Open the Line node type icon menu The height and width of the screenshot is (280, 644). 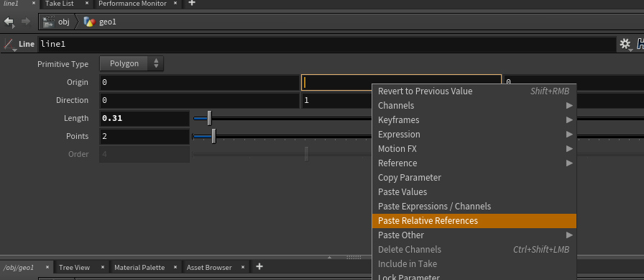click(9, 45)
